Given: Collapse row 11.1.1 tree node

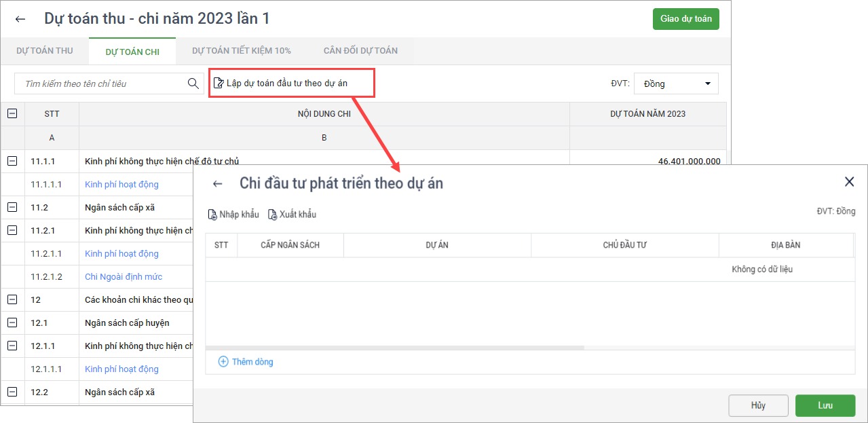Looking at the screenshot, I should tap(12, 161).
